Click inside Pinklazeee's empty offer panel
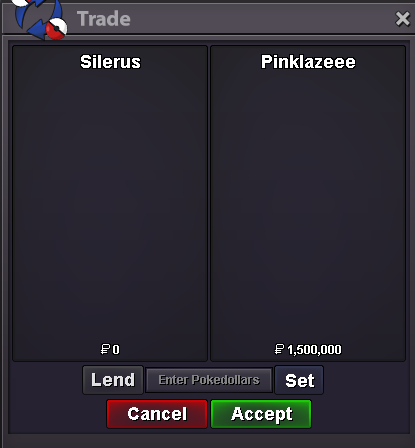This screenshot has height=448, width=415. [308, 203]
